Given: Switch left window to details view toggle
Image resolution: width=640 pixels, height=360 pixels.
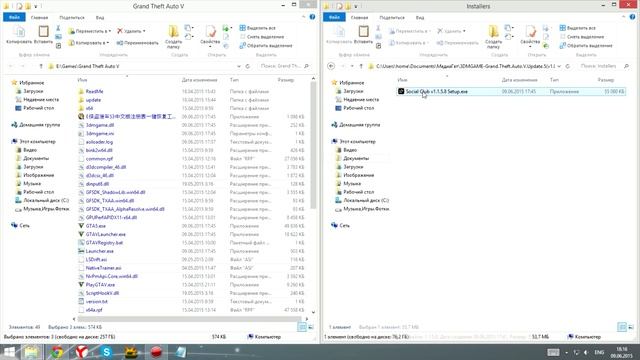Looking at the screenshot, I should pyautogui.click(x=302, y=327).
